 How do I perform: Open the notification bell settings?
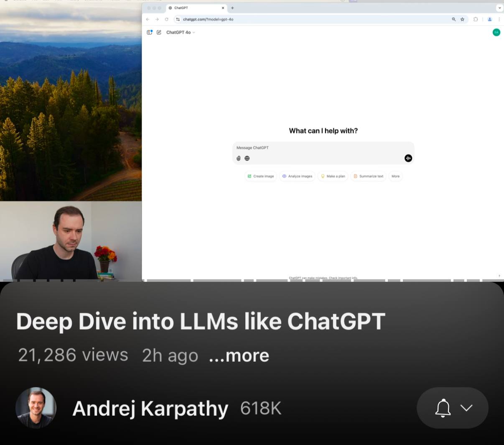tap(453, 408)
